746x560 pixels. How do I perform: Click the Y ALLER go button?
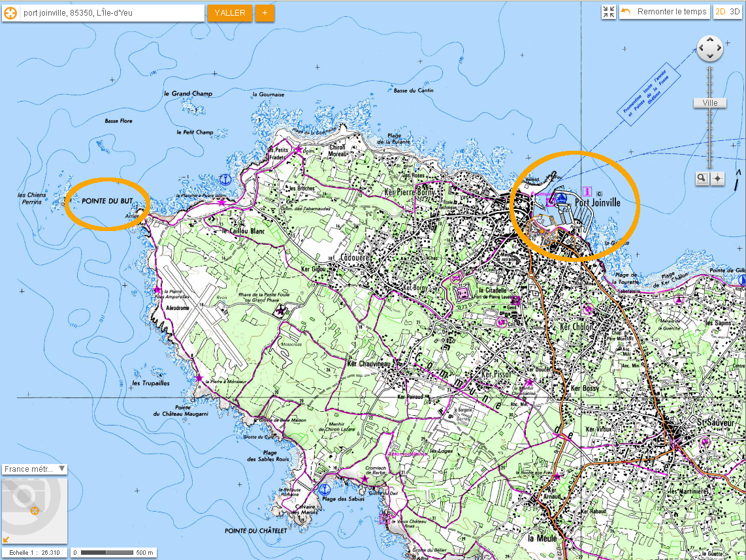[230, 13]
